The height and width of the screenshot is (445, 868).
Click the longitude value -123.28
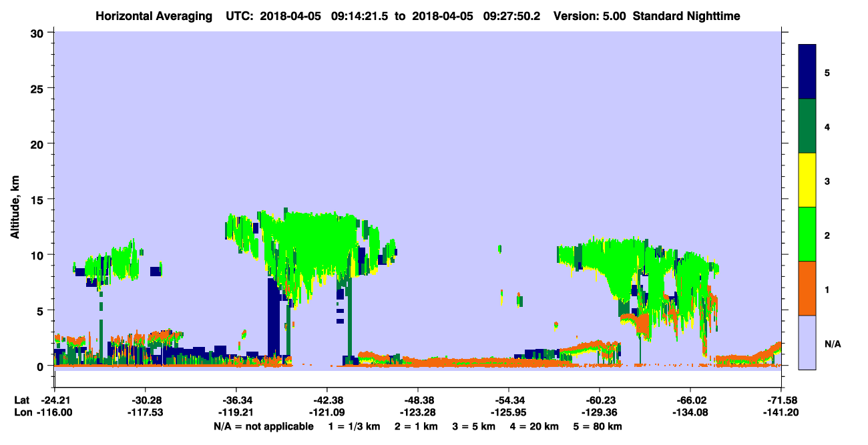(x=417, y=412)
